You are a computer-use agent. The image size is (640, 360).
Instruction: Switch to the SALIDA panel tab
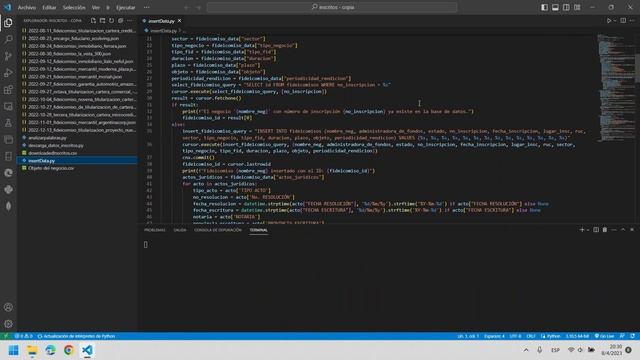point(180,230)
